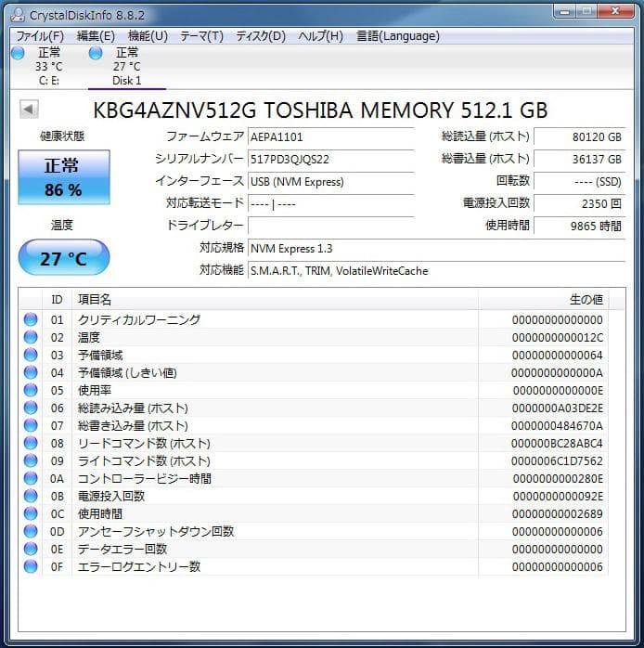Open the ディスク(D) menu
644x648 pixels.
261,36
